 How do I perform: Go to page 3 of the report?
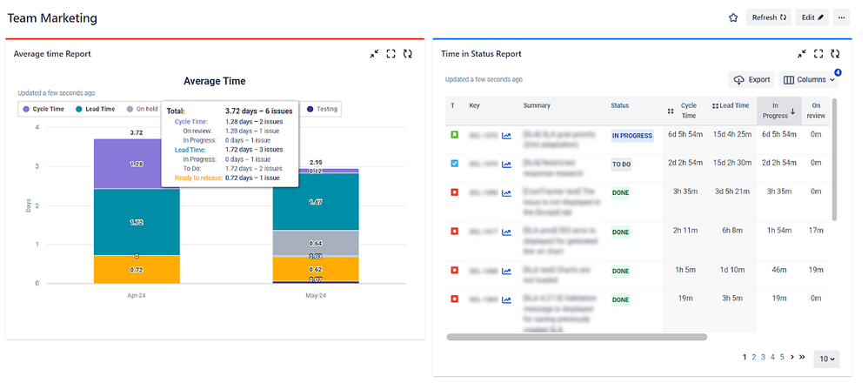click(x=763, y=357)
